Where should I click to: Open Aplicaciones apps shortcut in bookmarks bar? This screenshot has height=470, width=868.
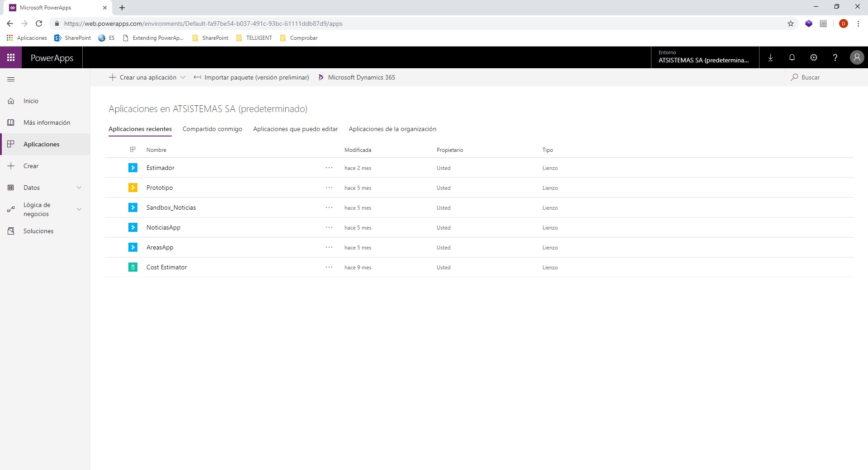(27, 38)
